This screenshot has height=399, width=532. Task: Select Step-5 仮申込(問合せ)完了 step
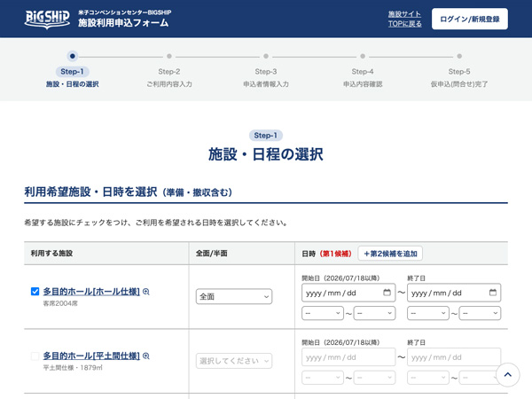coord(459,70)
